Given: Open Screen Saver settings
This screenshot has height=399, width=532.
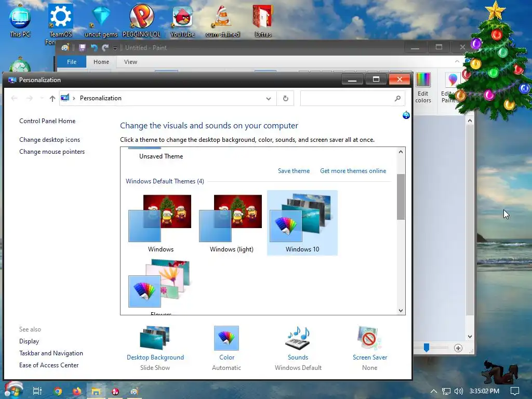Looking at the screenshot, I should coord(369,348).
